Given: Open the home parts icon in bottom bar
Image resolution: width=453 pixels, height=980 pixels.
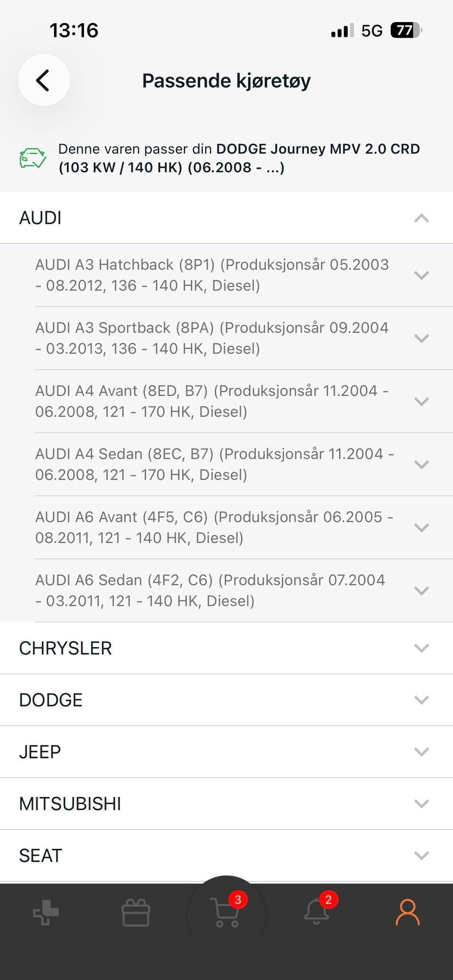Looking at the screenshot, I should [x=46, y=913].
